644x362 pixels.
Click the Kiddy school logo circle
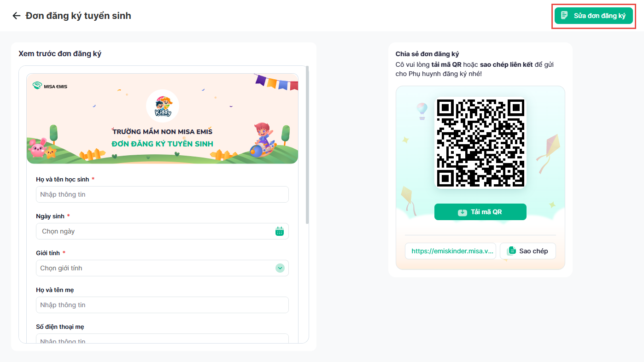tap(163, 106)
